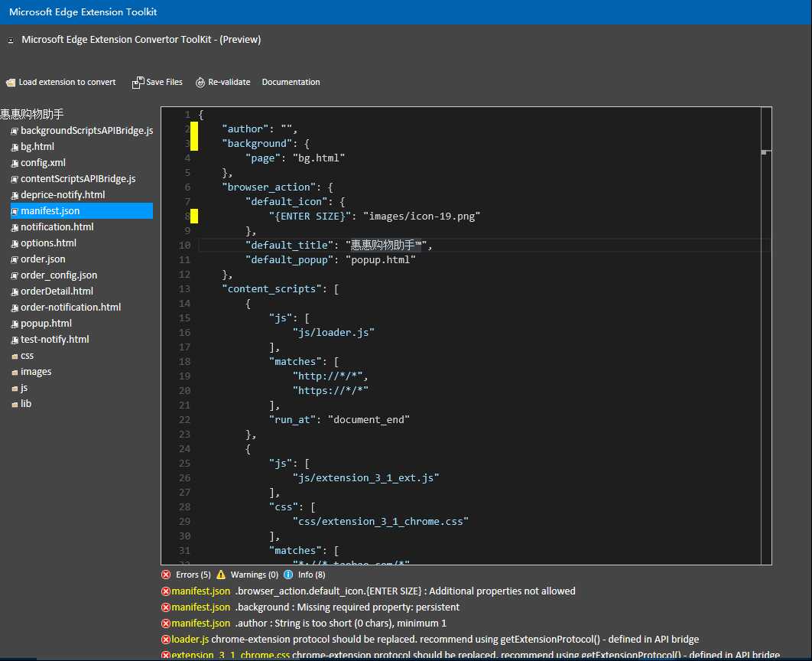Click the "author" key on line 2
Viewport: 812px width, 661px height.
pyautogui.click(x=245, y=129)
